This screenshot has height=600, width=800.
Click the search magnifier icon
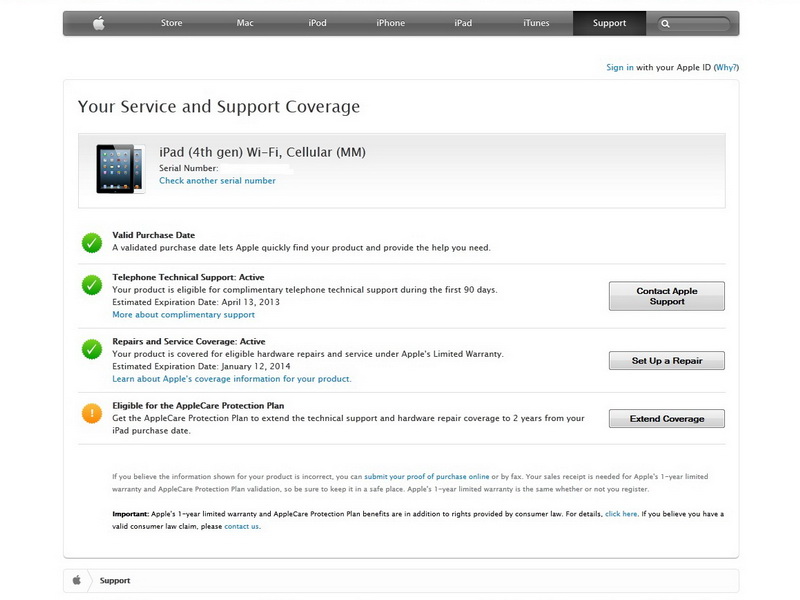(665, 23)
